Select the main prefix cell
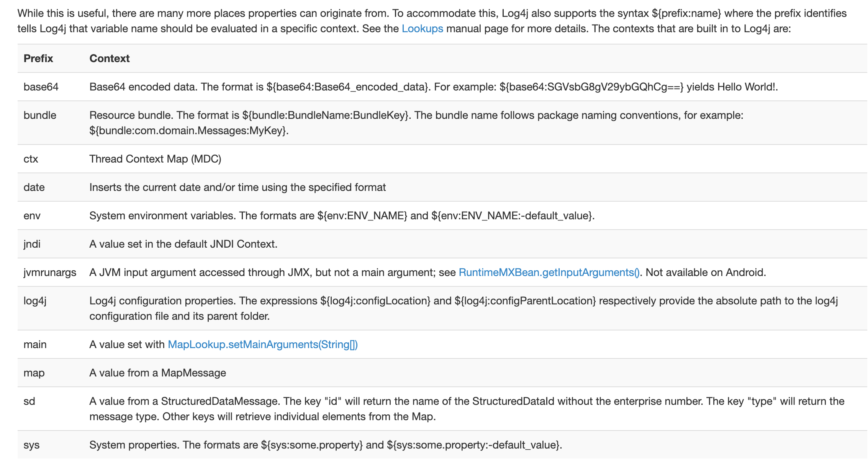 pyautogui.click(x=35, y=345)
